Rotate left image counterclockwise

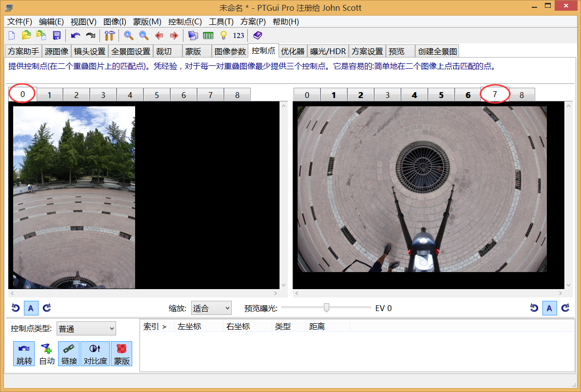15,308
